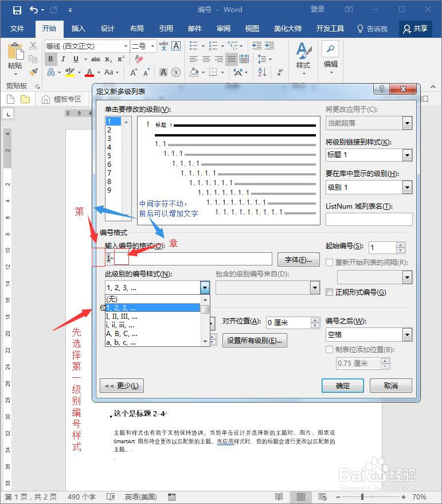The height and width of the screenshot is (504, 442).
Task: Click the Numbering list icon
Action: click(213, 46)
